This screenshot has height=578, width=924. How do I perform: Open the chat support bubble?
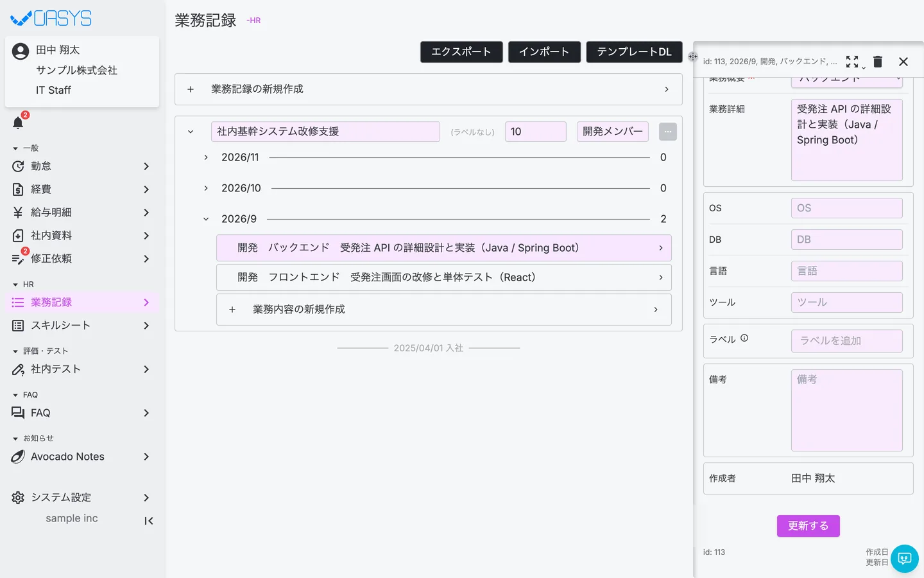pos(905,559)
